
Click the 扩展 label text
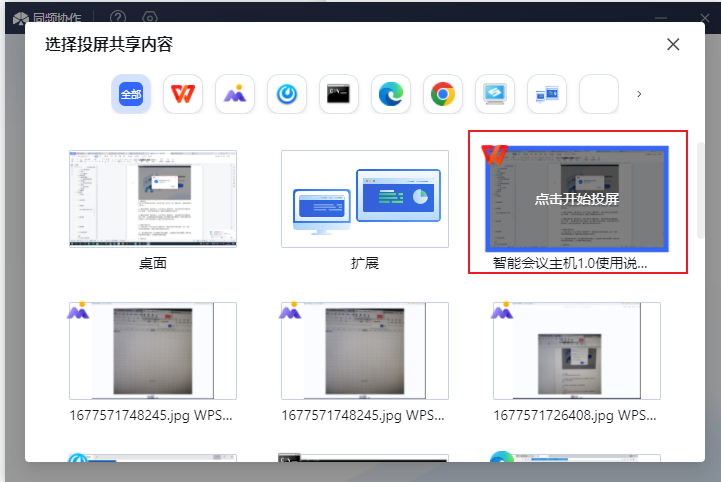[365, 264]
